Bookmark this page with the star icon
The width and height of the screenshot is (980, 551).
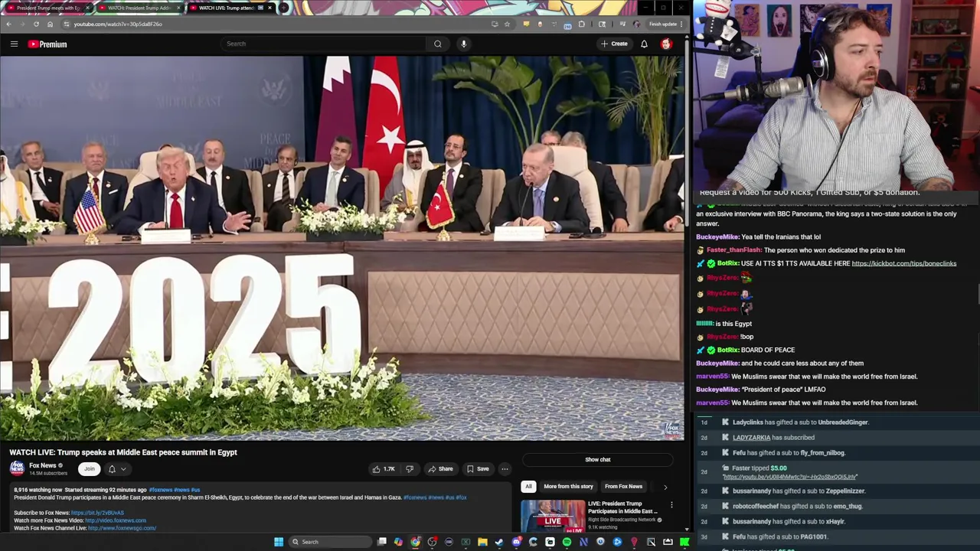[x=507, y=24]
